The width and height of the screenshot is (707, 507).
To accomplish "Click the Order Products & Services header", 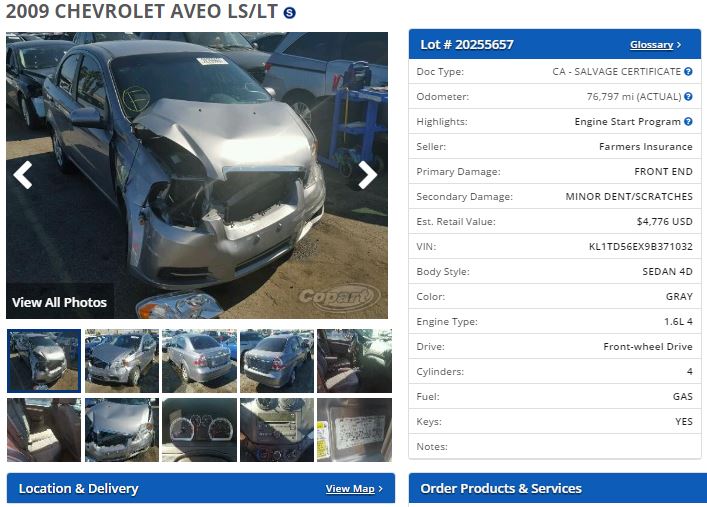I will [x=558, y=489].
